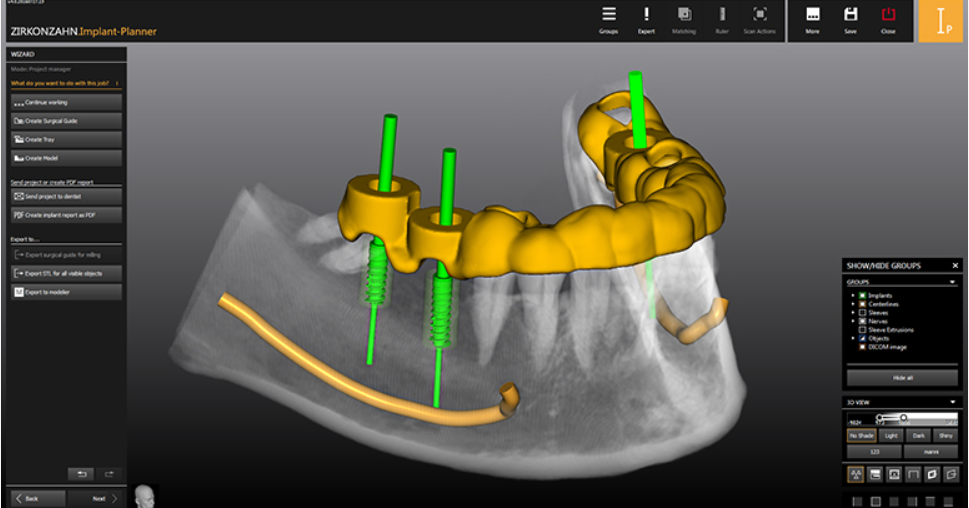Toggle Nerves group visibility checkbox
The image size is (969, 508).
tap(862, 321)
